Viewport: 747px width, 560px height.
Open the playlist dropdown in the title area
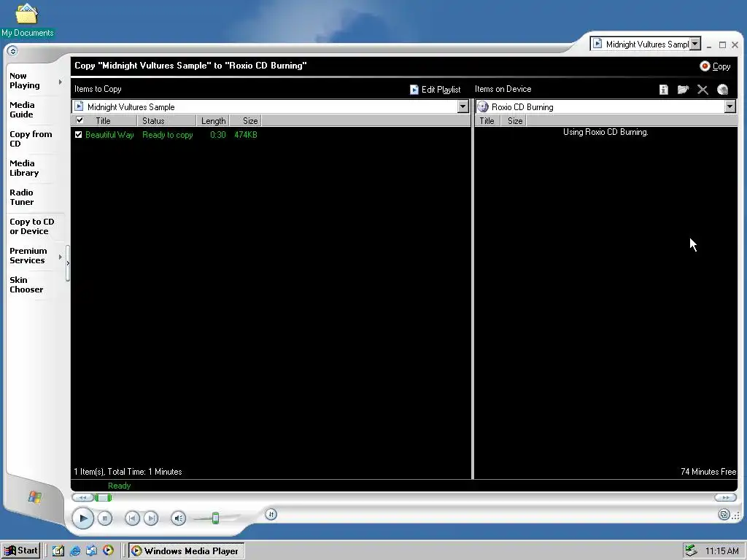695,44
